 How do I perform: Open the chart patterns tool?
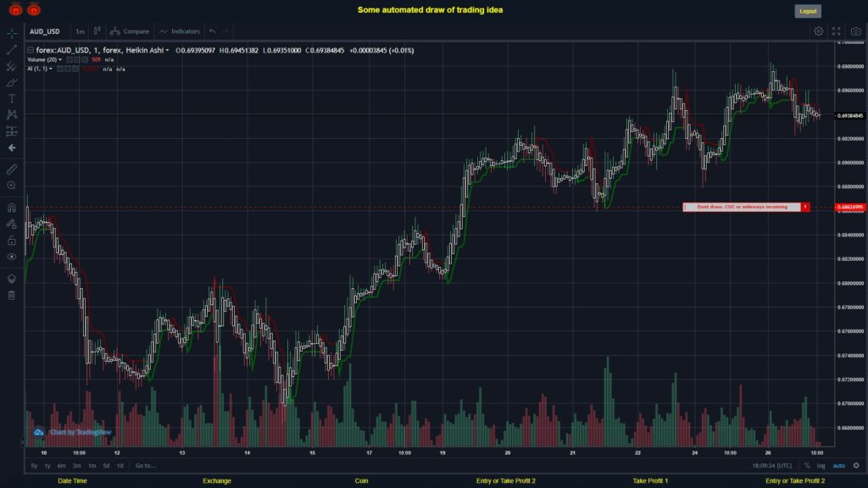12,114
